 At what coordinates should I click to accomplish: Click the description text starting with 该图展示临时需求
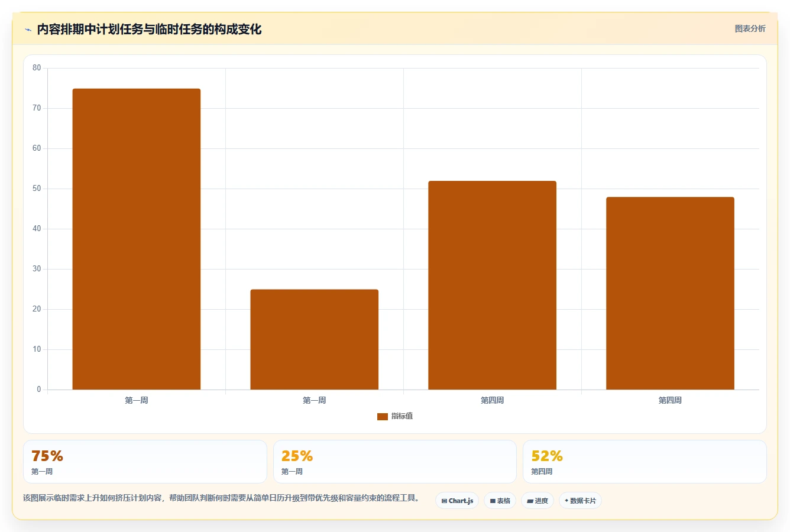[221, 498]
